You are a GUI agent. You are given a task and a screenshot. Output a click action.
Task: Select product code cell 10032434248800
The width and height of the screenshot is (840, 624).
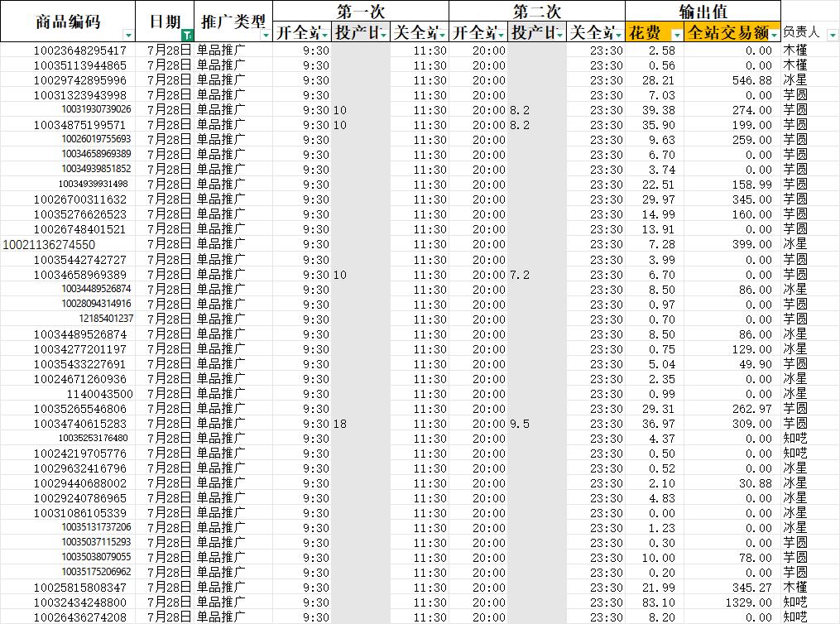pos(68,602)
